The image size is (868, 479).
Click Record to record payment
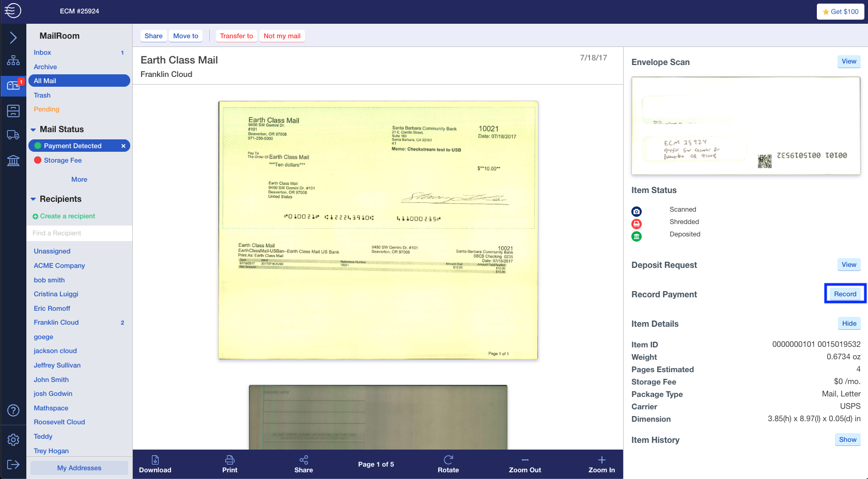click(x=845, y=294)
